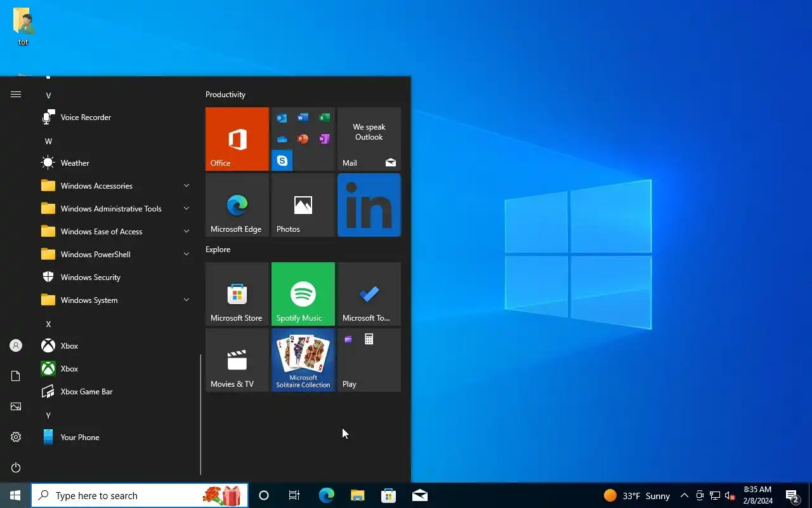Open the Power options button

click(16, 467)
